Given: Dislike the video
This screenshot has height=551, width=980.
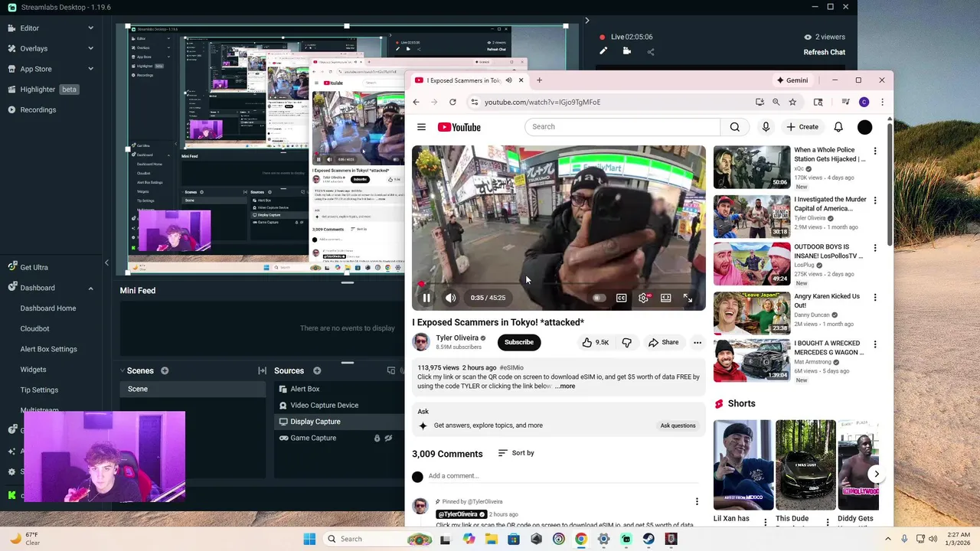Looking at the screenshot, I should coord(626,342).
